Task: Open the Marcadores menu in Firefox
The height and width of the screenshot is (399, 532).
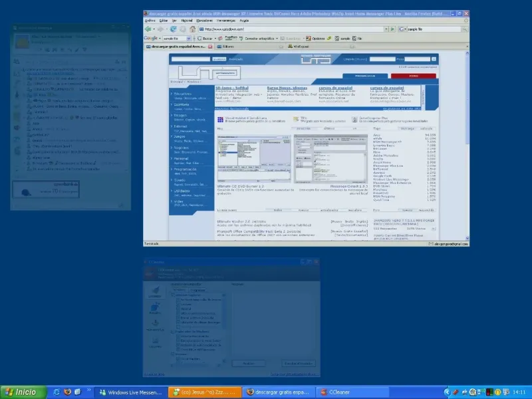Action: (205, 21)
